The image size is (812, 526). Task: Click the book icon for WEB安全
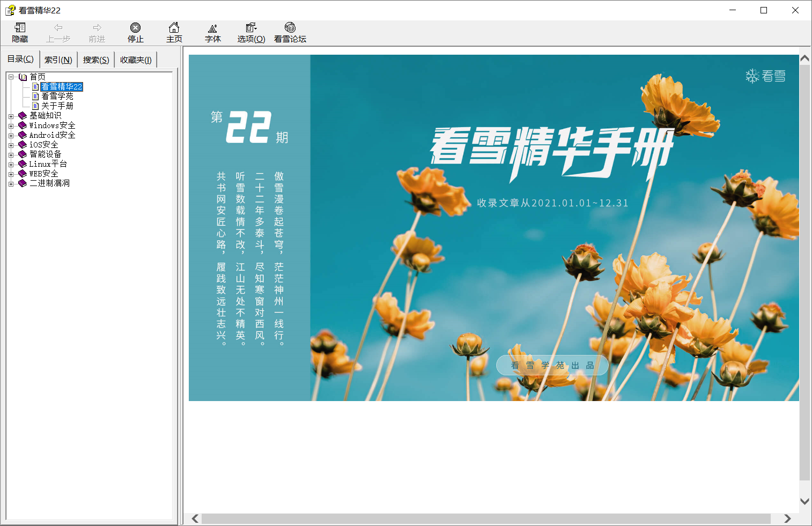[x=23, y=174]
